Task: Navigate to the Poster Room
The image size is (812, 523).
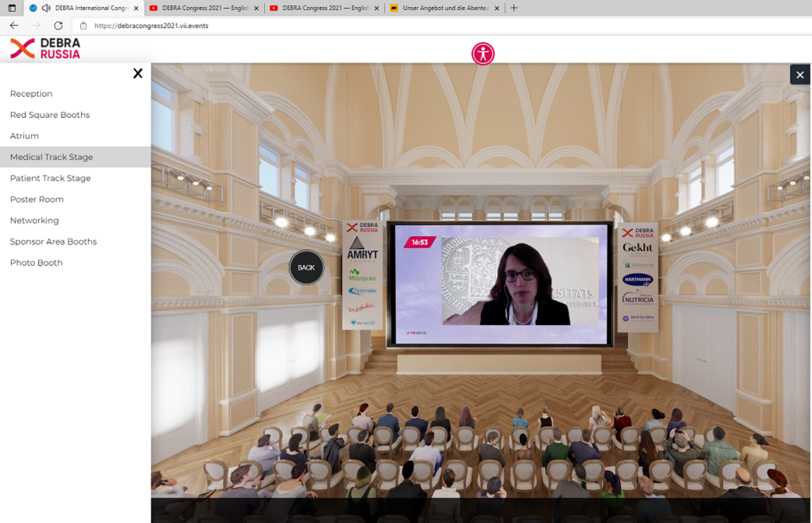Action: click(x=37, y=199)
